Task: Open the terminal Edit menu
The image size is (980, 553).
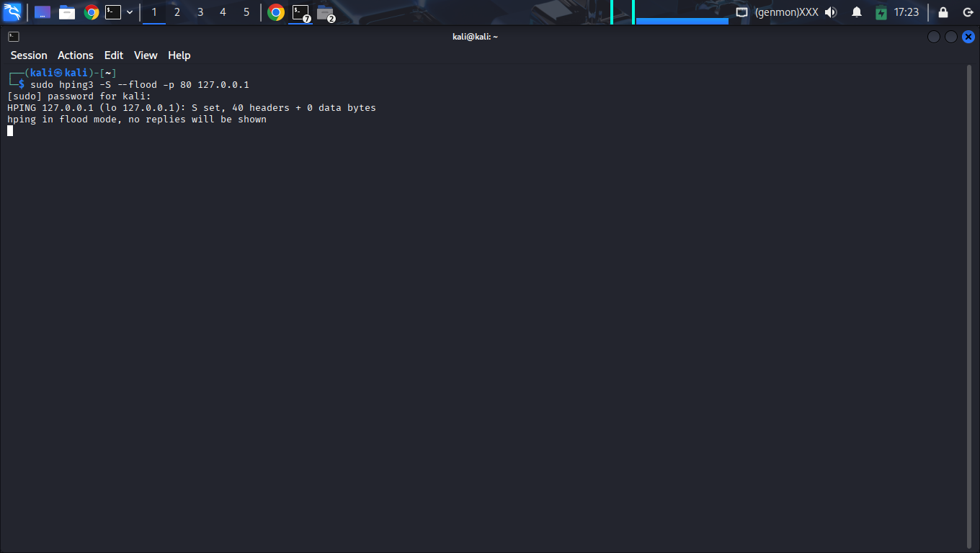Action: coord(114,55)
